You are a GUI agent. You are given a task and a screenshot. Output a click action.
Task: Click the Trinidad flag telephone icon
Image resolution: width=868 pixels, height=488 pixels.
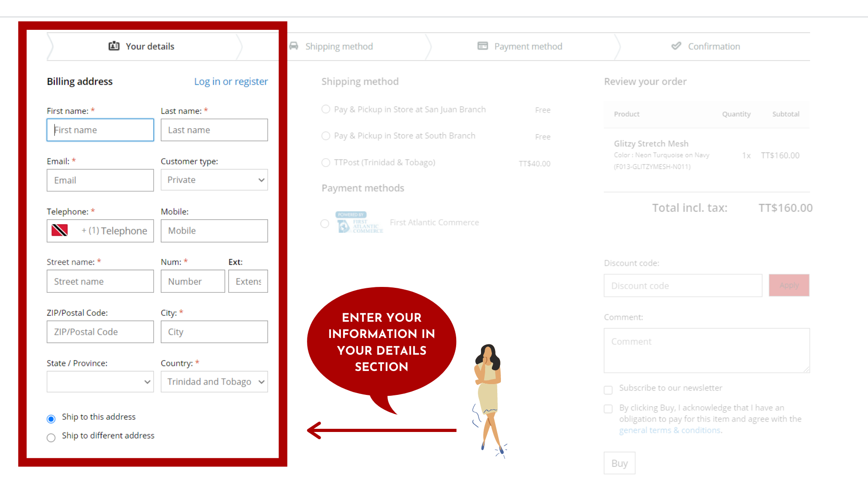coord(60,230)
